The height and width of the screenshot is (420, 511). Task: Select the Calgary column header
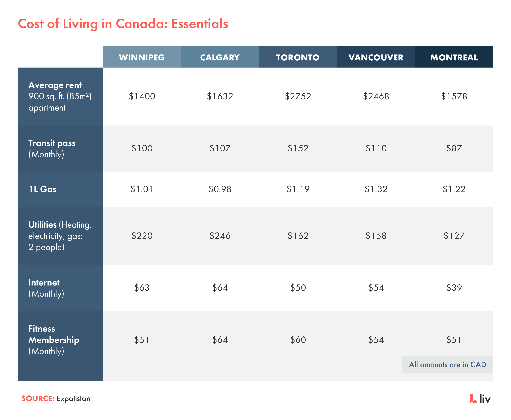220,57
